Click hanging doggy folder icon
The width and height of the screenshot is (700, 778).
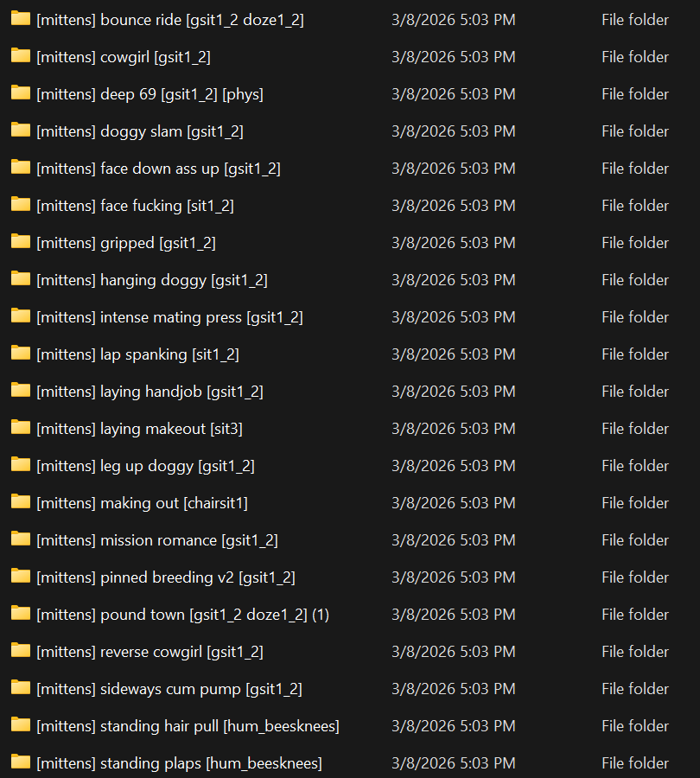coord(21,279)
